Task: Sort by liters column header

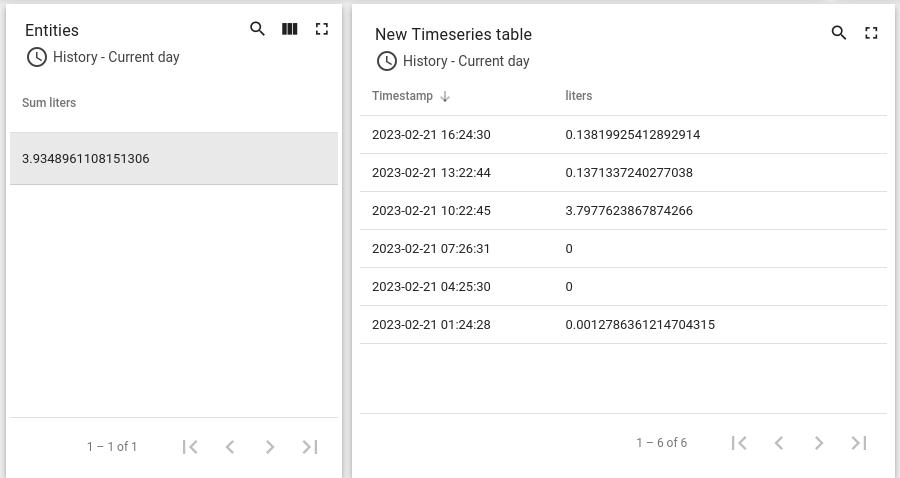Action: coord(579,96)
